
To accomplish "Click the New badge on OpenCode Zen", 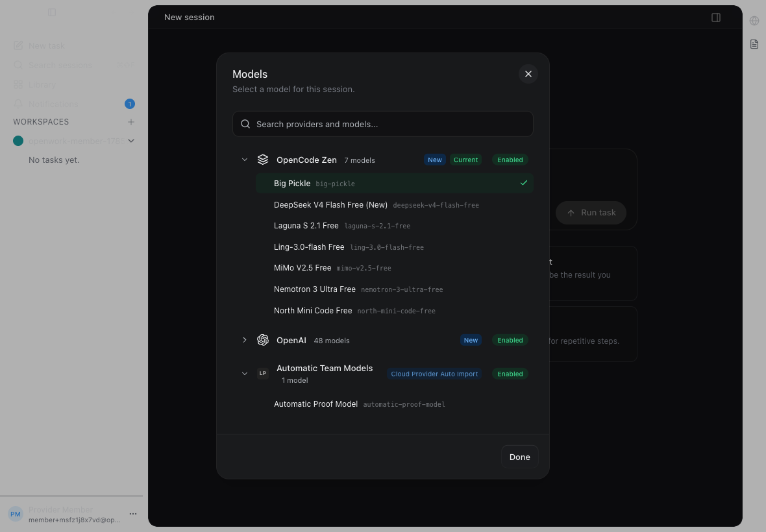I will (x=435, y=160).
